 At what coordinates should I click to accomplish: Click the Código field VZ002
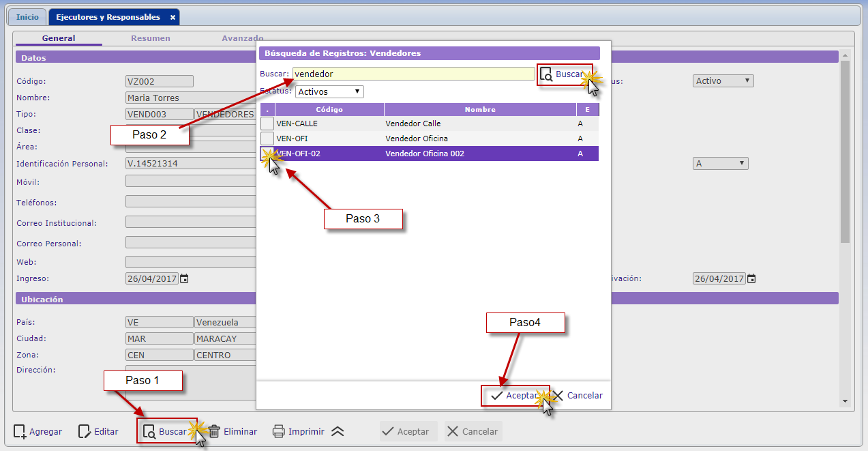[x=160, y=81]
